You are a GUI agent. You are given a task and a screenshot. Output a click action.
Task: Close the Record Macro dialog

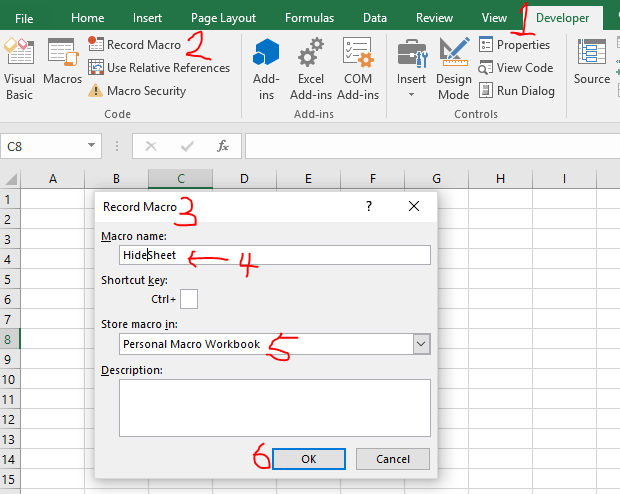(414, 206)
